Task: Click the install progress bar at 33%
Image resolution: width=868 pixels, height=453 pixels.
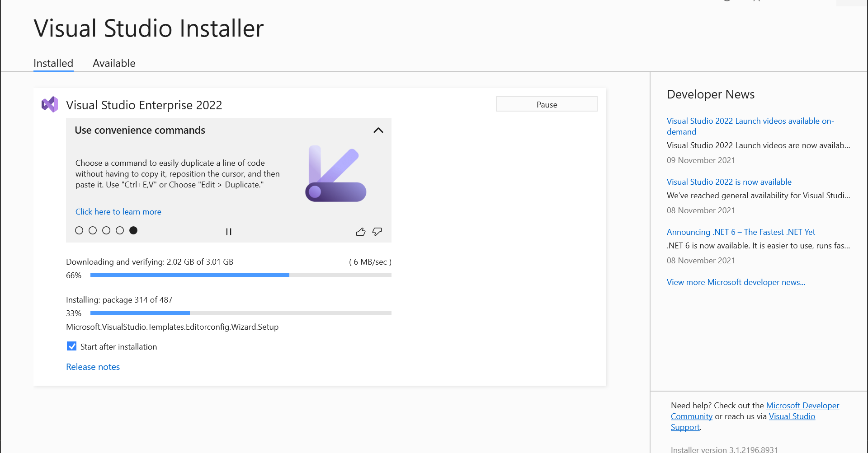Action: click(241, 313)
